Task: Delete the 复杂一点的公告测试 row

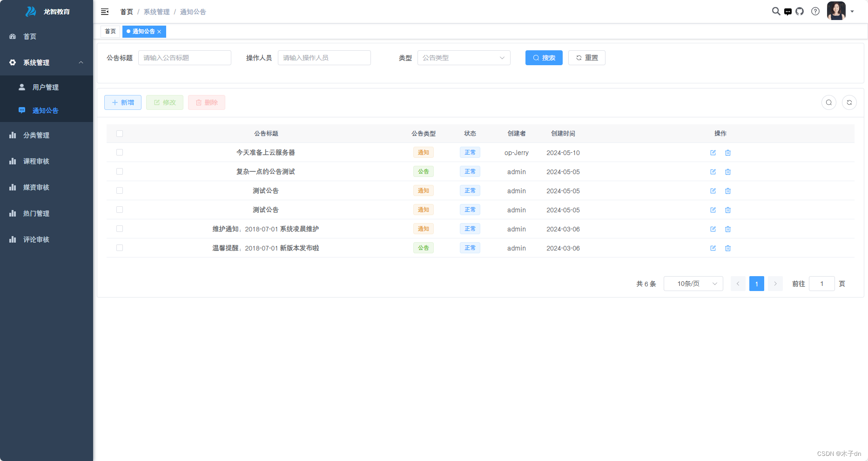Action: 728,172
